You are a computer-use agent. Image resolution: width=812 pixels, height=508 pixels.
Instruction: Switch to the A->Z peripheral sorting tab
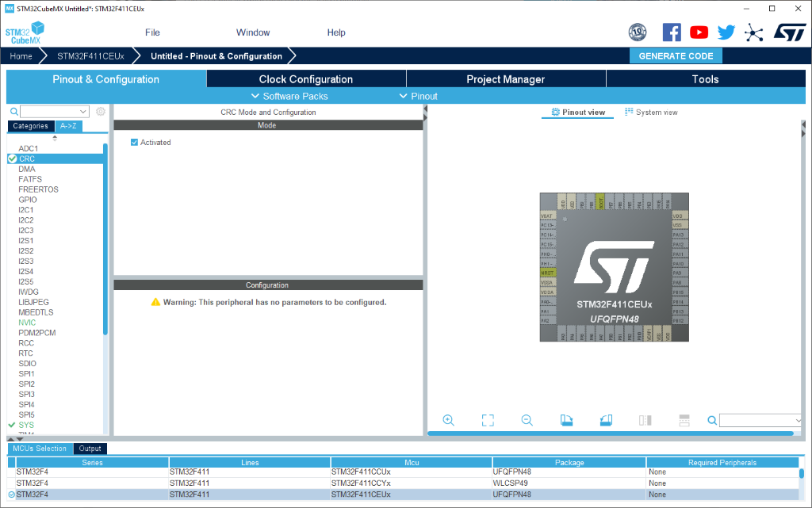tap(68, 126)
